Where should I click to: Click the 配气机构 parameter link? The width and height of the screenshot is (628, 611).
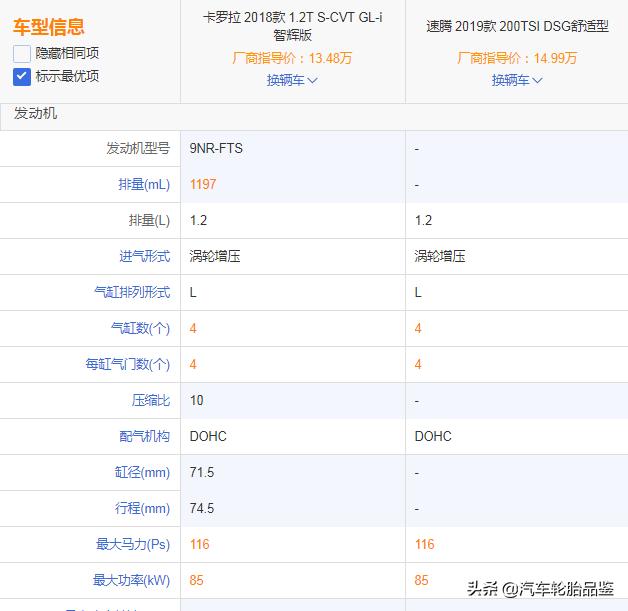point(145,436)
